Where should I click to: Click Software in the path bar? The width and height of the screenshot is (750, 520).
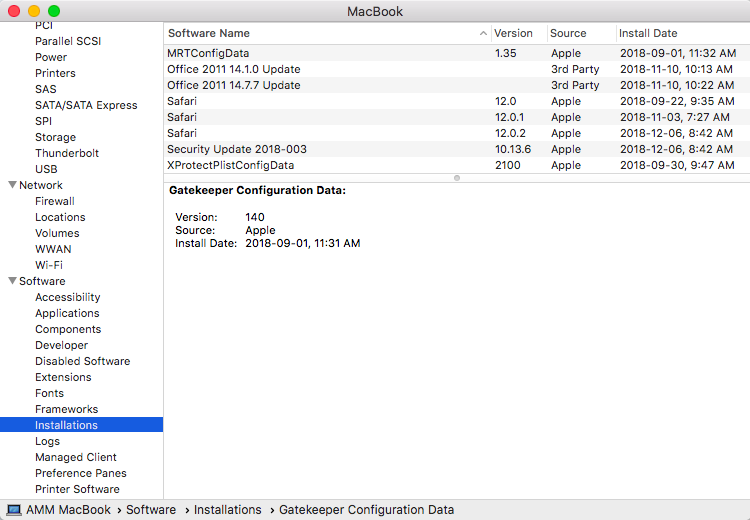[151, 510]
